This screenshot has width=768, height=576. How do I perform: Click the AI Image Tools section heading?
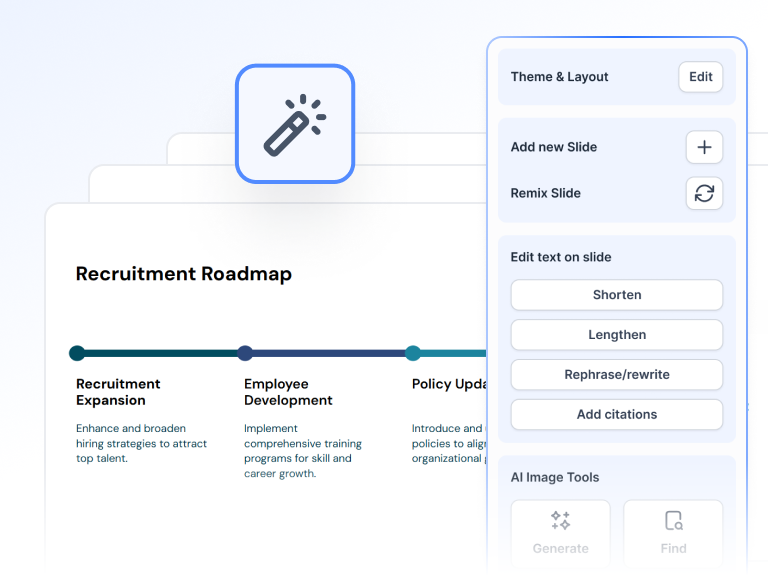coord(555,478)
